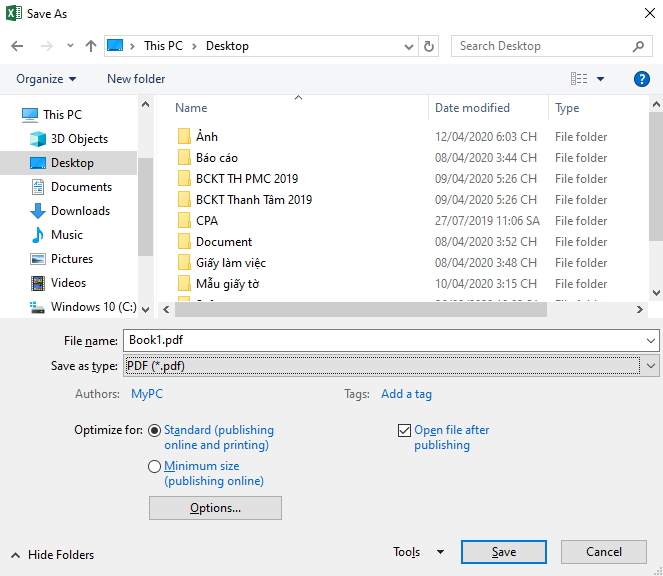Close the Save As dialog
The image size is (663, 576).
(649, 13)
